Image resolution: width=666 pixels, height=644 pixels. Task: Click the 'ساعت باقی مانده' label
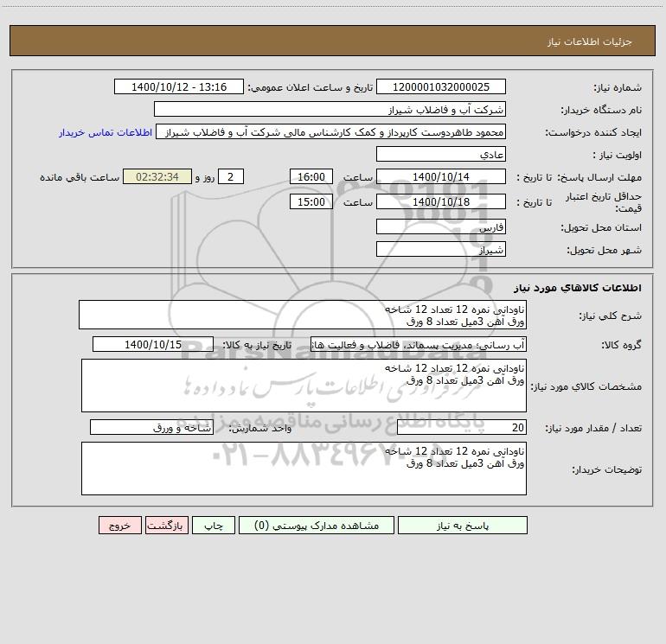tap(80, 177)
